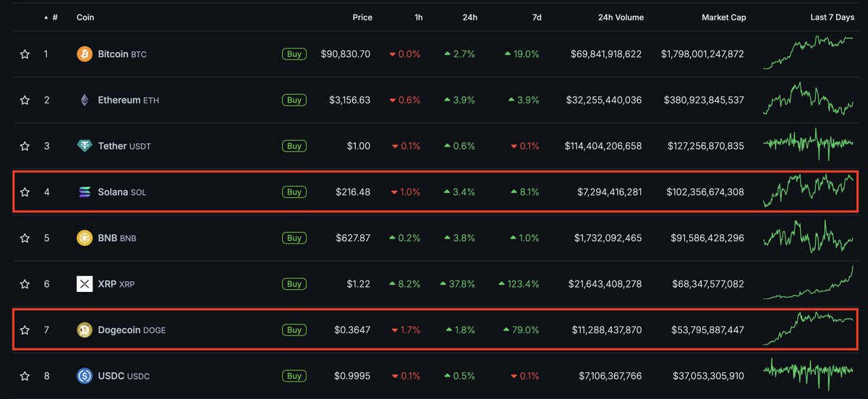Open the XRP coin name link
This screenshot has width=868, height=399.
[116, 284]
